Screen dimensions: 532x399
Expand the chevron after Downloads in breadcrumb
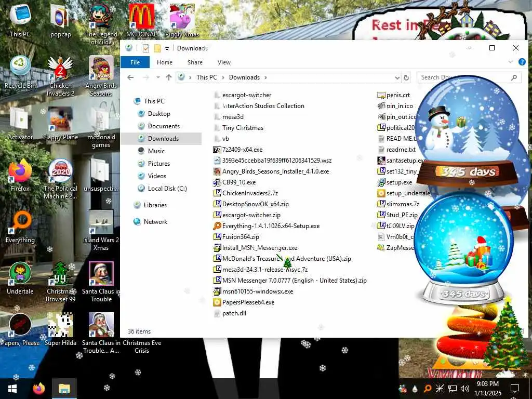(265, 78)
